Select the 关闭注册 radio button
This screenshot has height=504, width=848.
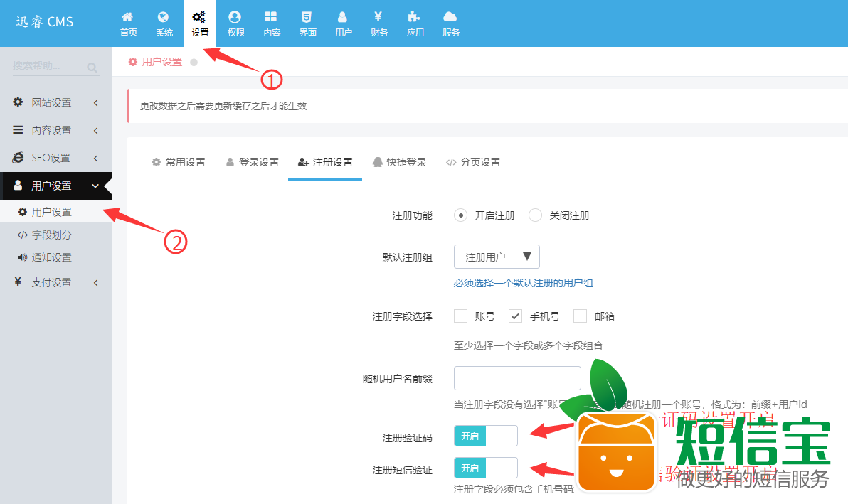536,215
